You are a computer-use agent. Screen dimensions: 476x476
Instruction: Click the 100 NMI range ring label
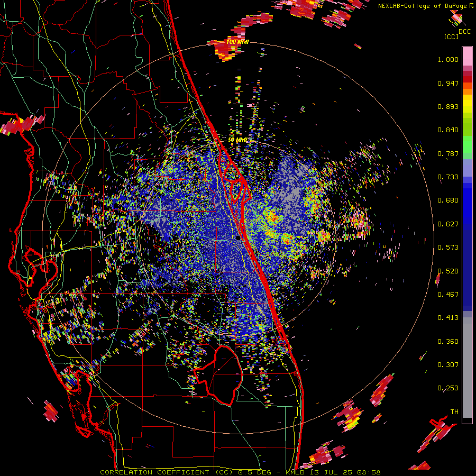point(237,42)
